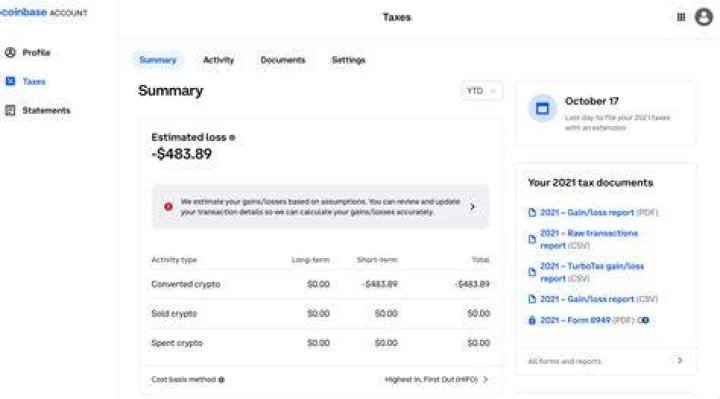Screen dimensions: 720x399
Task: Click the red warning icon in notice
Action: point(169,207)
